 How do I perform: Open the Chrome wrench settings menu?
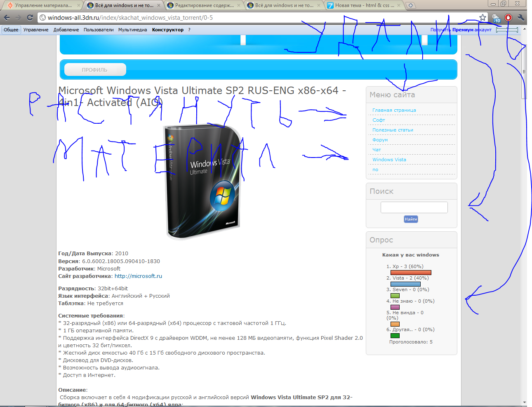(x=521, y=17)
